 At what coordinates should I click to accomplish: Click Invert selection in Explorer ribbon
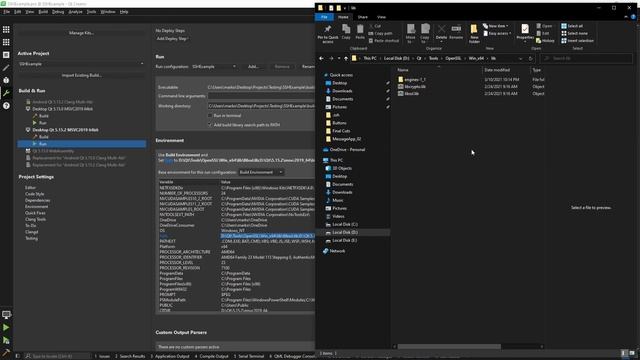pyautogui.click(x=578, y=41)
